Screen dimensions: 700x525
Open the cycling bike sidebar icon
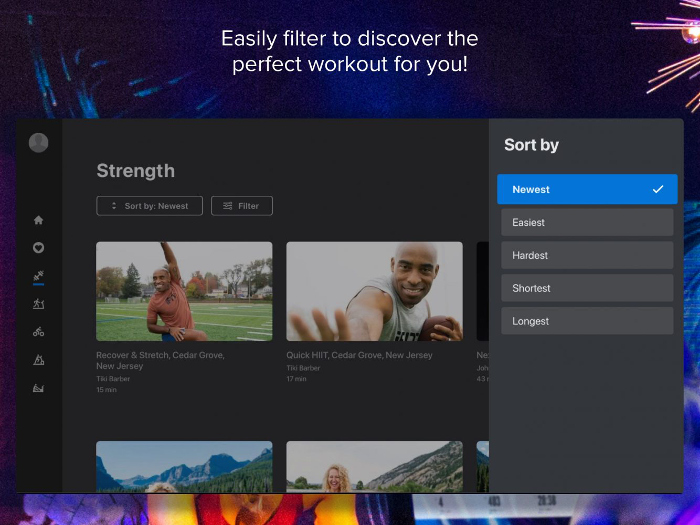(x=38, y=332)
